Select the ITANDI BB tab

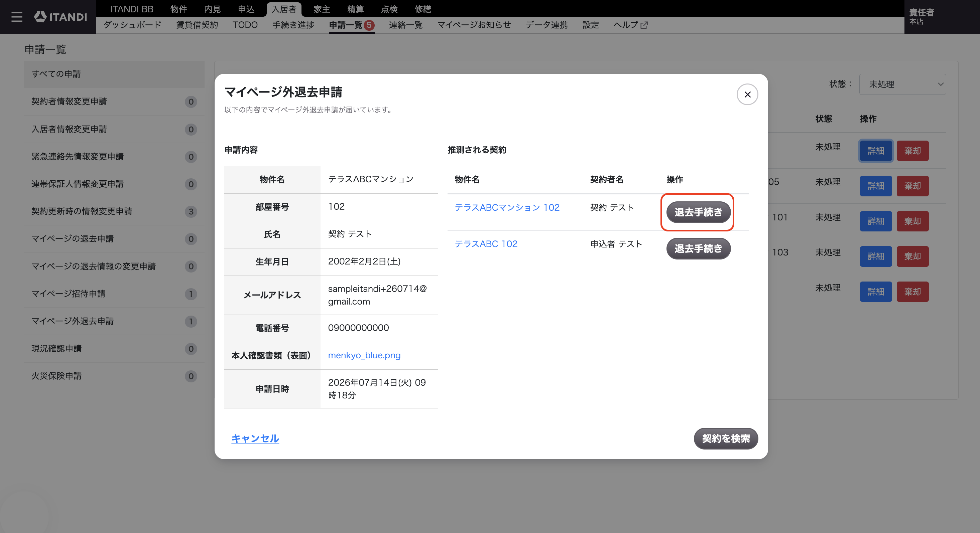pyautogui.click(x=132, y=9)
